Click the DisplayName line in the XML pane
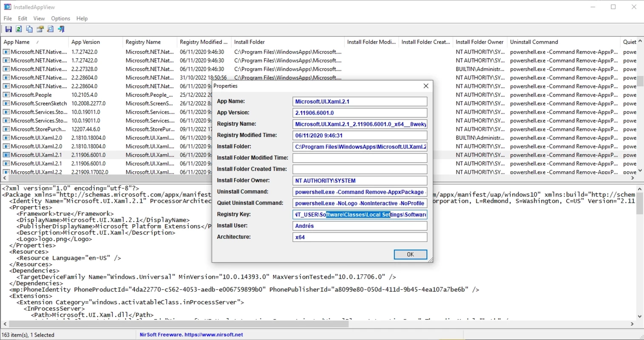The image size is (644, 340). pos(103,220)
